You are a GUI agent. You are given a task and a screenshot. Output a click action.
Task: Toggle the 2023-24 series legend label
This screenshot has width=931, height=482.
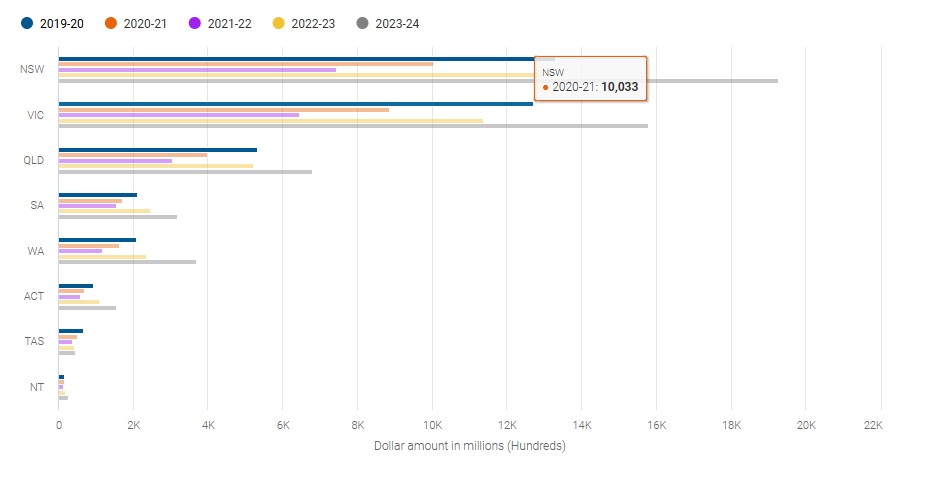pos(398,23)
